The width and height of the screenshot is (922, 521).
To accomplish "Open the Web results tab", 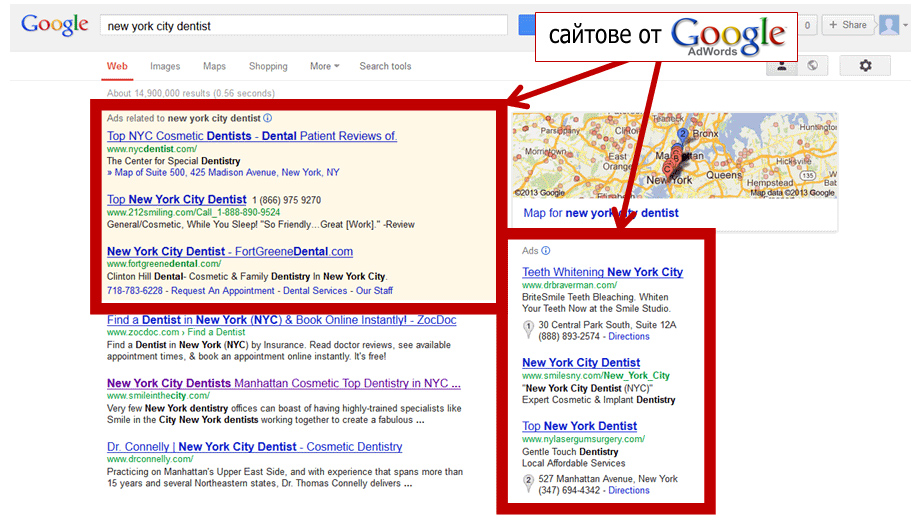I will tap(117, 66).
